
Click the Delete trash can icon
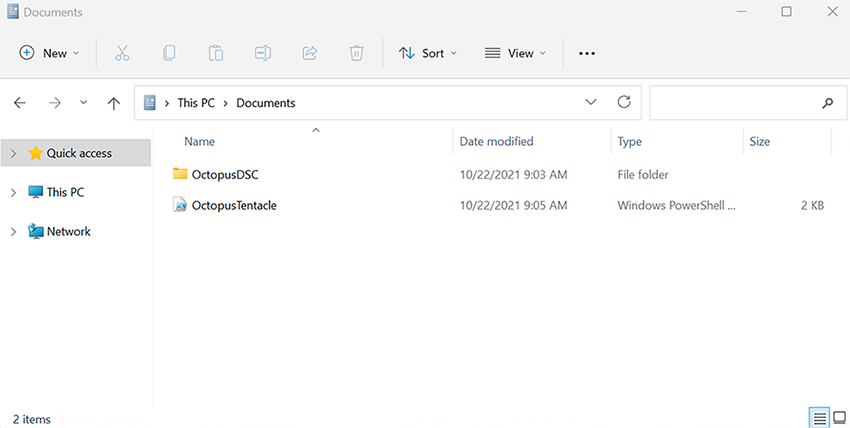[357, 53]
